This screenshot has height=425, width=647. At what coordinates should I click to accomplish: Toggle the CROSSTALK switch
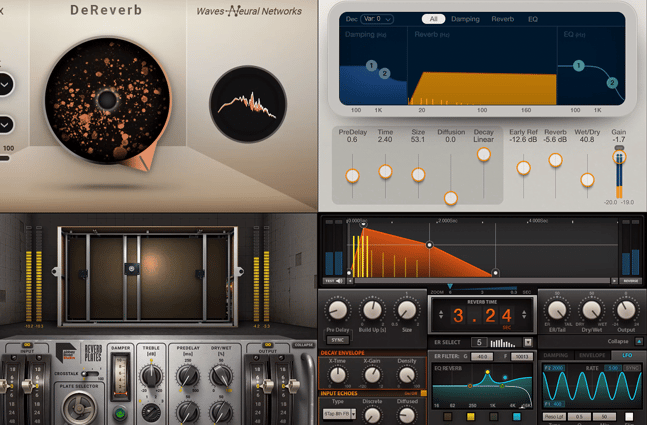[90, 373]
